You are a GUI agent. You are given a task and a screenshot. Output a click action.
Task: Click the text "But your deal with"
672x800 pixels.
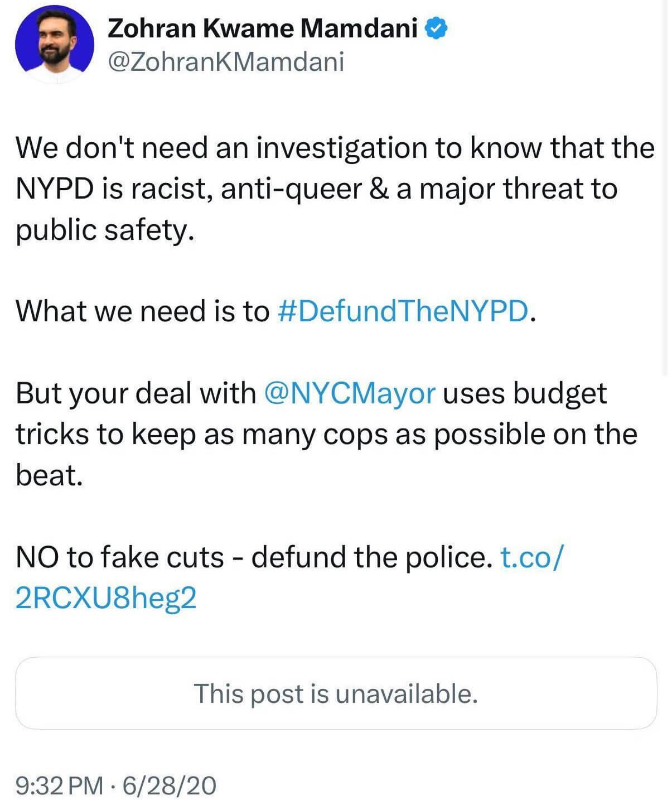(x=136, y=393)
